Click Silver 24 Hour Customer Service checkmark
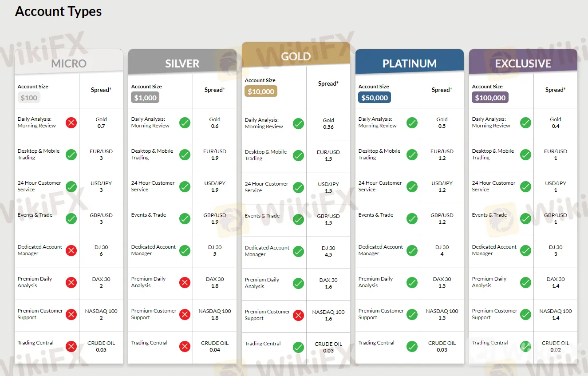Image resolution: width=588 pixels, height=376 pixels. click(x=185, y=186)
